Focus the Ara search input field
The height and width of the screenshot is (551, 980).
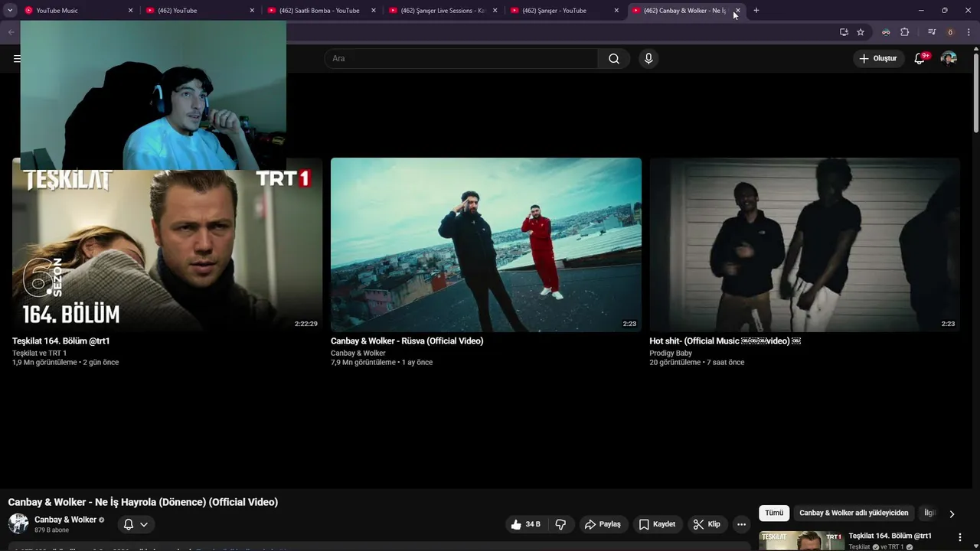click(x=462, y=59)
